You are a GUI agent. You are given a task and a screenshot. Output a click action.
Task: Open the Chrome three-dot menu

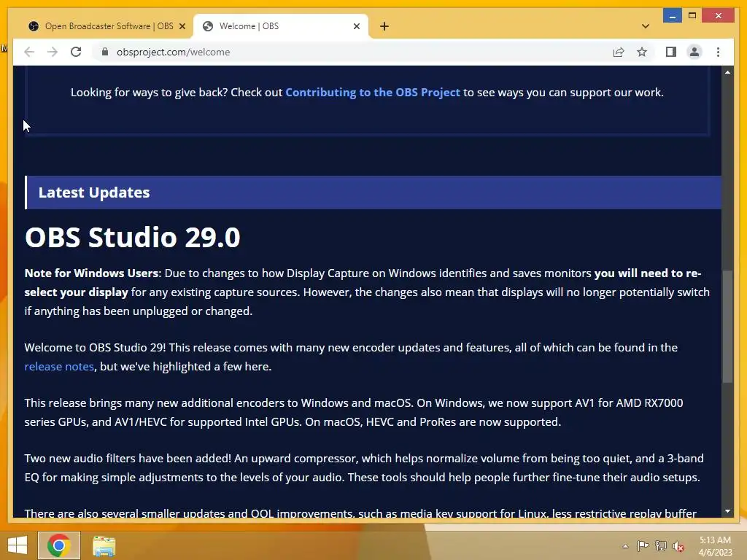(x=718, y=52)
